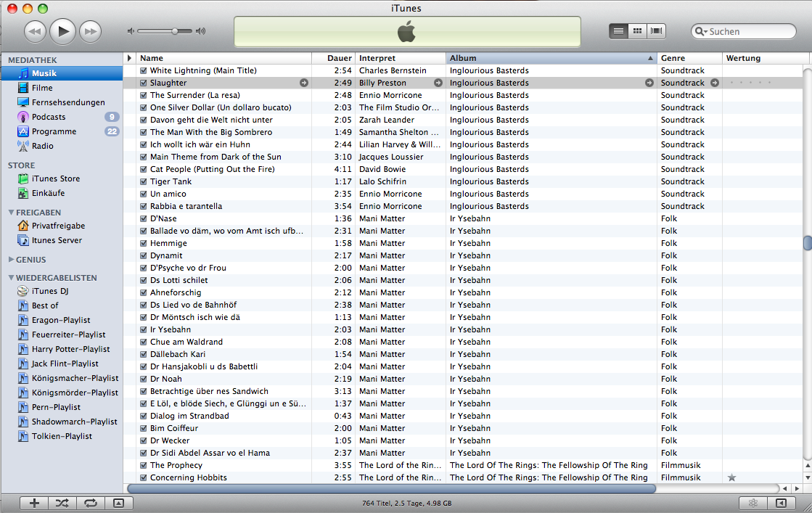The height and width of the screenshot is (513, 812).
Task: Reverse sort on Album column header
Action: (551, 58)
